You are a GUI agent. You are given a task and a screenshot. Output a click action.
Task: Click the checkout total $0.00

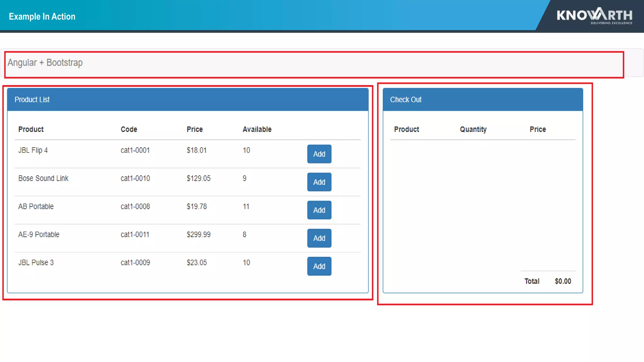pos(563,281)
